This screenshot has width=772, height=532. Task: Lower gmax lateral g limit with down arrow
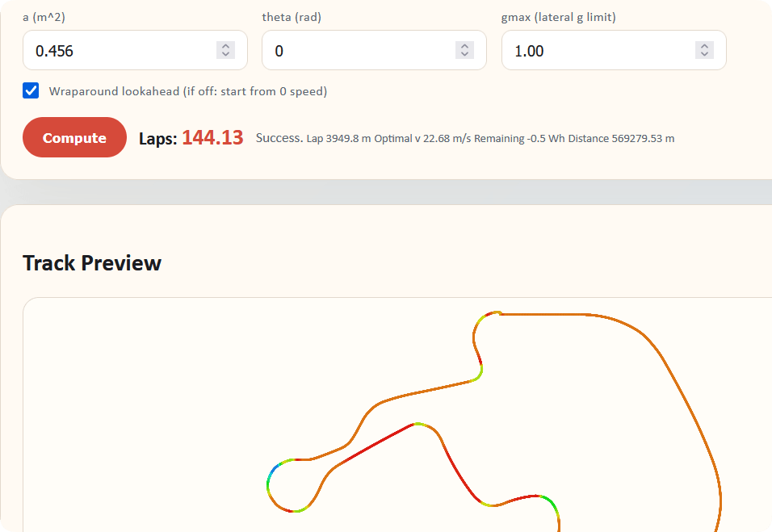pos(705,55)
